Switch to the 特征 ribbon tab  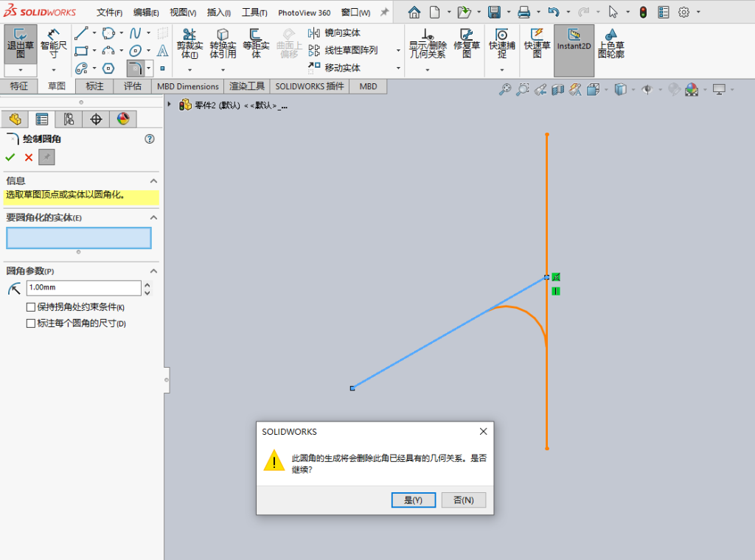[x=19, y=86]
